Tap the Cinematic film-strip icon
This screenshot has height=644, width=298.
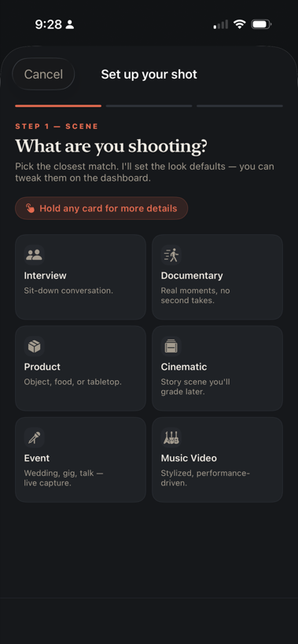171,346
